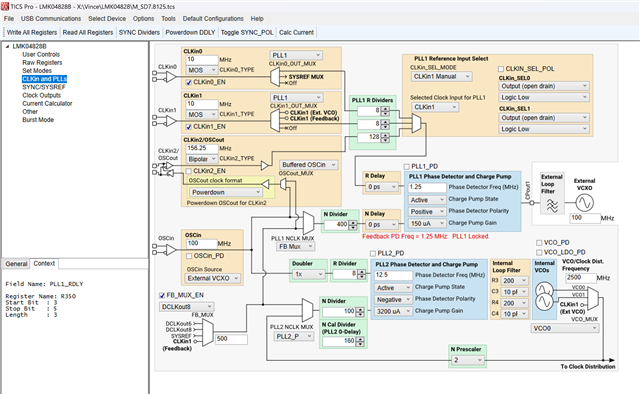Click the VCO_MUX multiplexer symbol
Screen dimensions: 640x394
593,298
